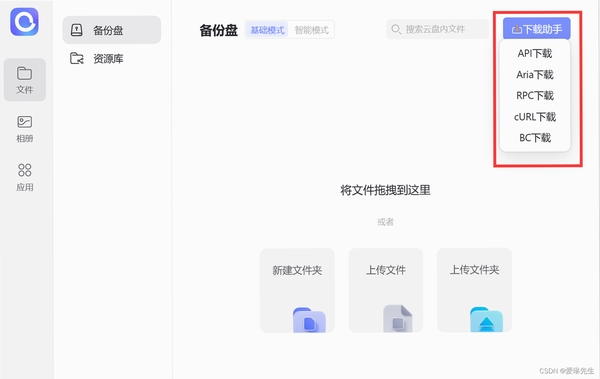Viewport: 600px width, 379px height.
Task: Click the Aliyun Drive logo icon
Action: pos(24,22)
